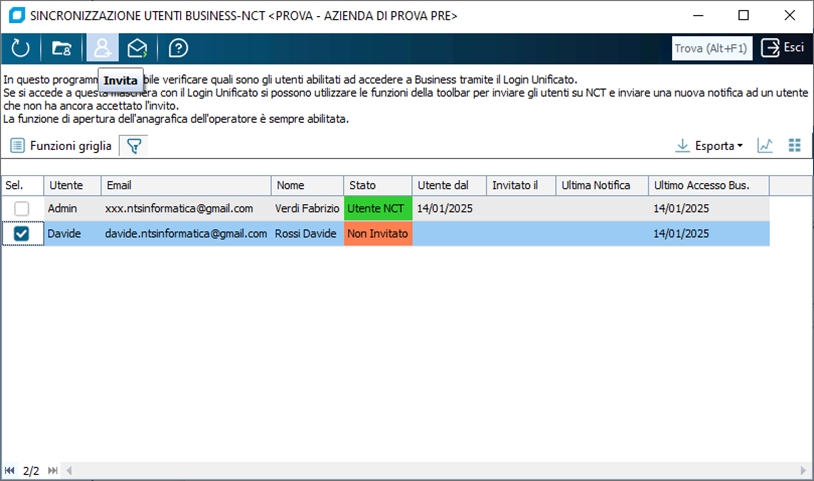Sort by the Nome column header
The image size is (814, 481).
[x=307, y=185]
